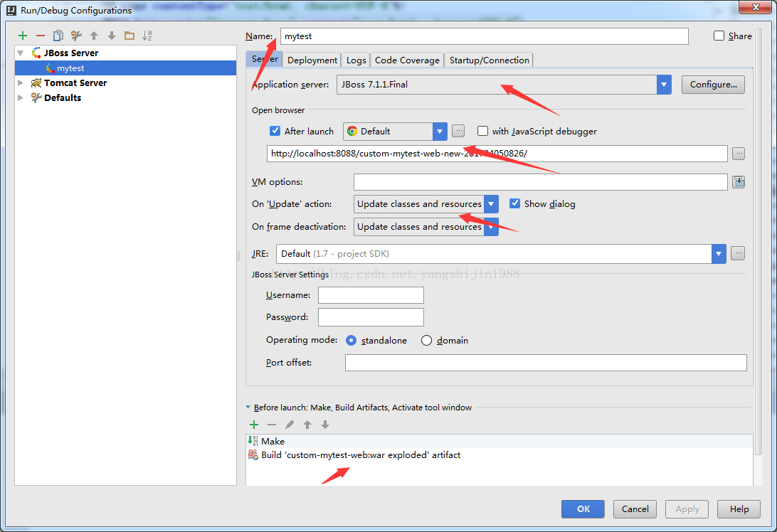The width and height of the screenshot is (777, 532).
Task: Move the before-launch task up
Action: coord(307,425)
